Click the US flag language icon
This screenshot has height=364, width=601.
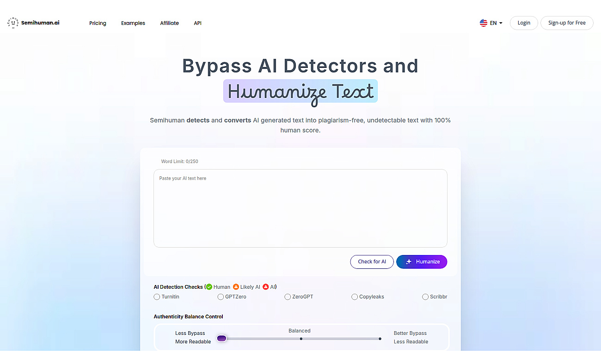[484, 23]
